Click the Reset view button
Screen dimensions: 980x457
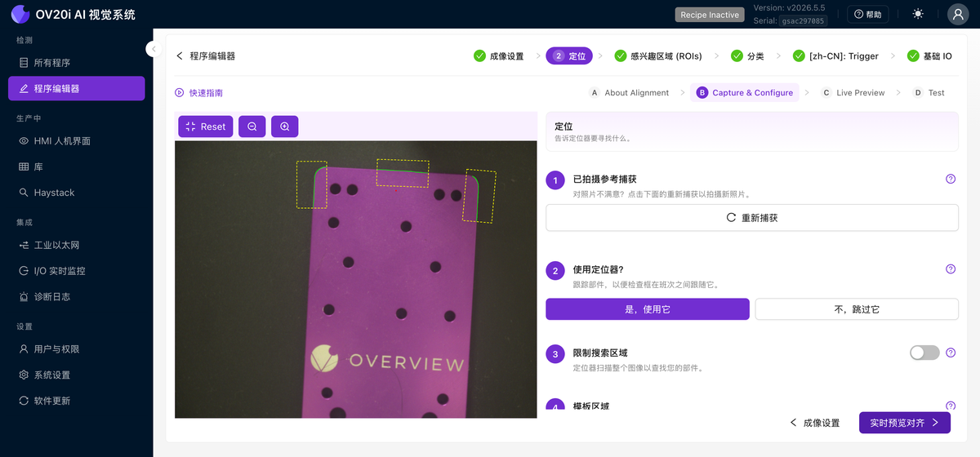[206, 126]
